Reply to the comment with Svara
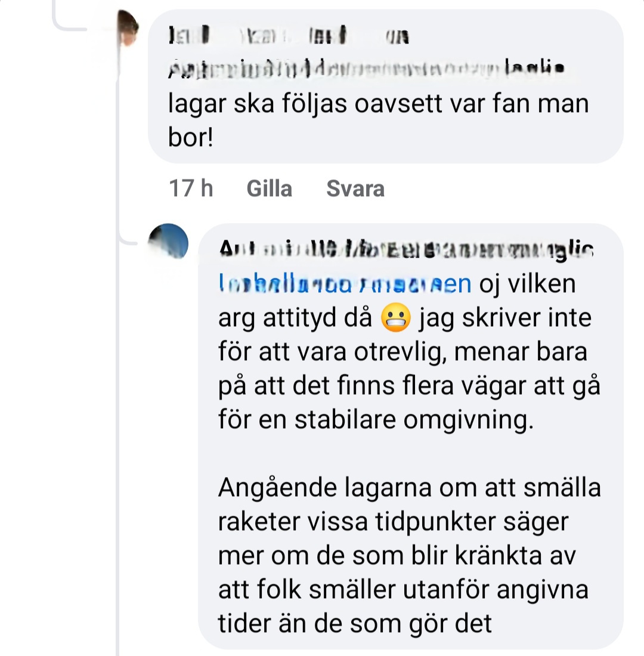This screenshot has height=656, width=644. [355, 188]
